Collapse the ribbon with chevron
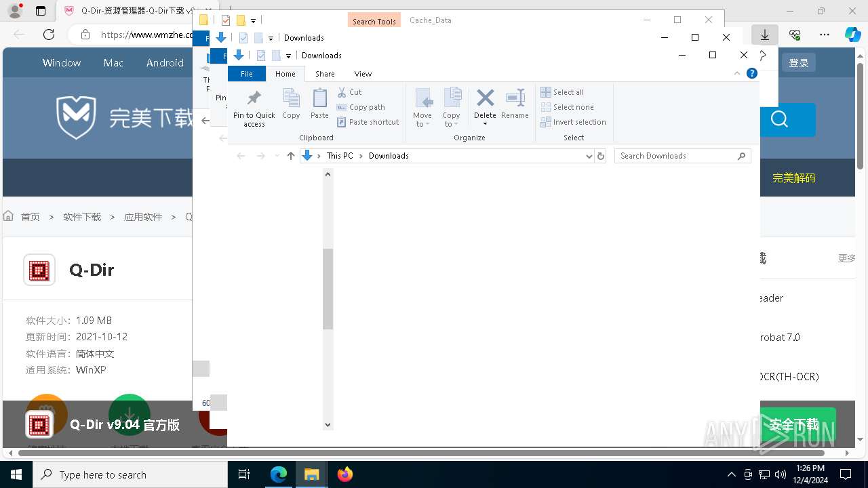Viewport: 868px width, 488px height. 738,74
